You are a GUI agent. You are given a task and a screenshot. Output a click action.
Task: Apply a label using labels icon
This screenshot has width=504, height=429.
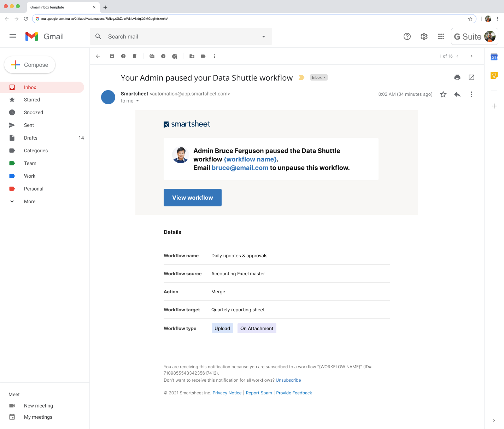coord(203,56)
